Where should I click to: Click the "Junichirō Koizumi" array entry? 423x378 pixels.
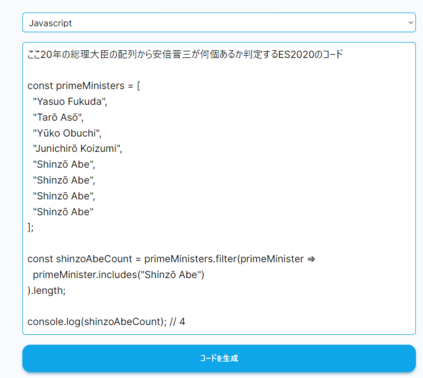click(x=77, y=149)
